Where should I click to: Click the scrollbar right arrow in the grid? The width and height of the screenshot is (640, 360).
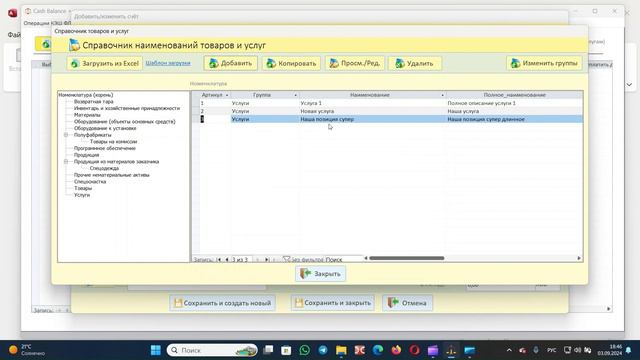[x=579, y=258]
